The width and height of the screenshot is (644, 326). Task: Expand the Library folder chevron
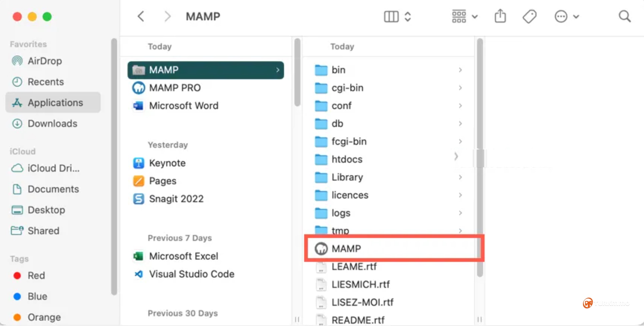click(x=460, y=177)
